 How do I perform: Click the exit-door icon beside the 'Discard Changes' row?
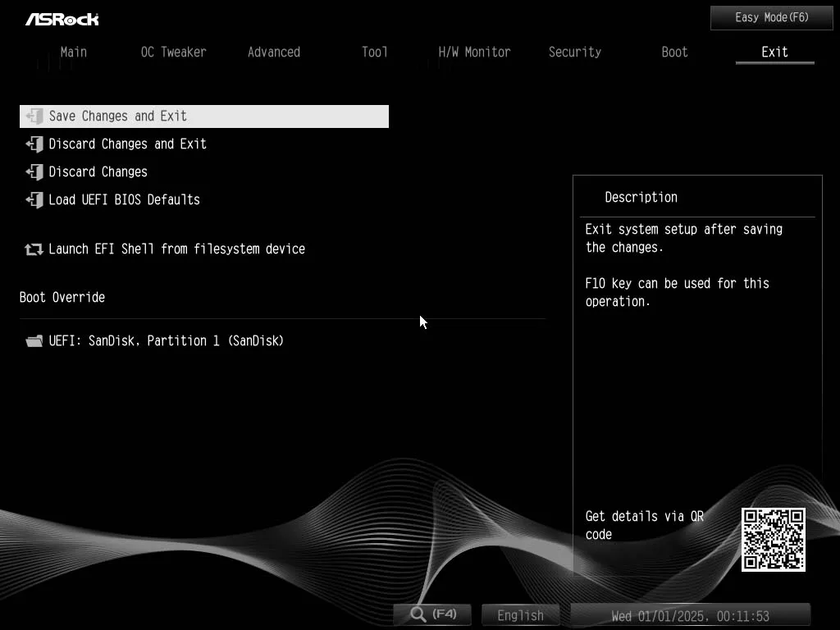(34, 171)
